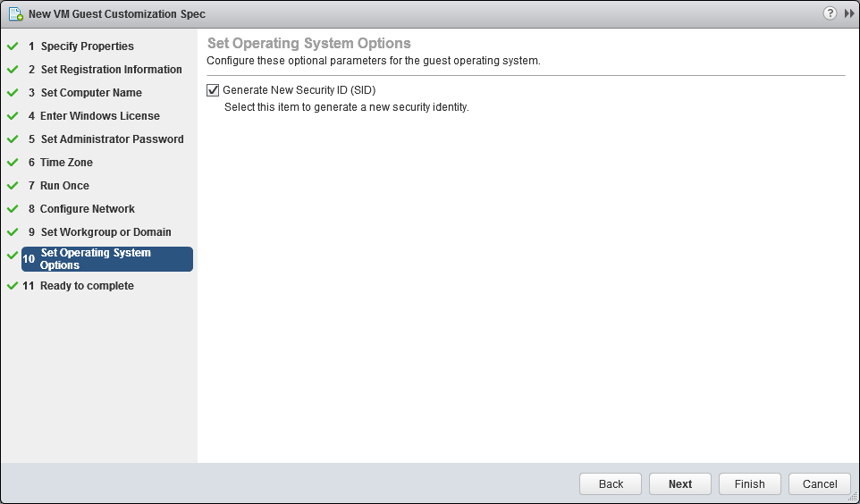Toggle Generate New Security ID (SID) checkbox
Screen dimensions: 860x504
(x=213, y=90)
